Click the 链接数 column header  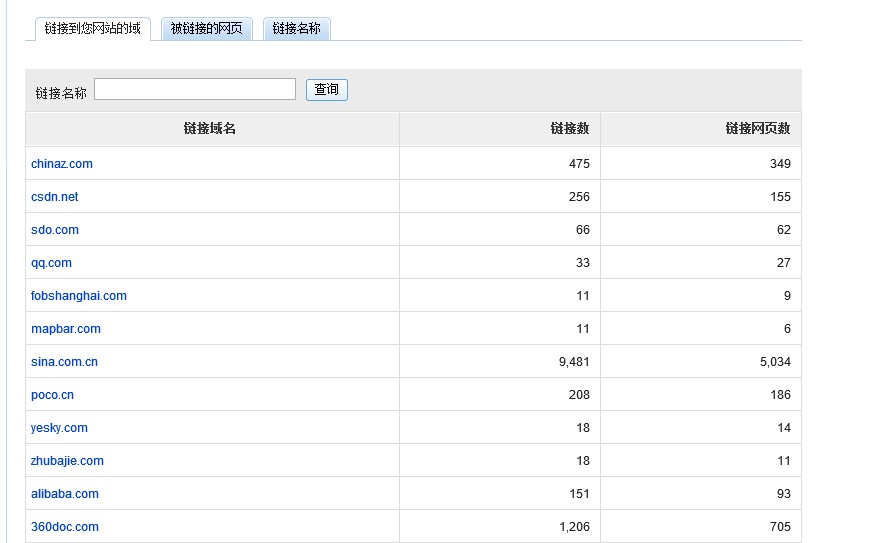coord(570,129)
